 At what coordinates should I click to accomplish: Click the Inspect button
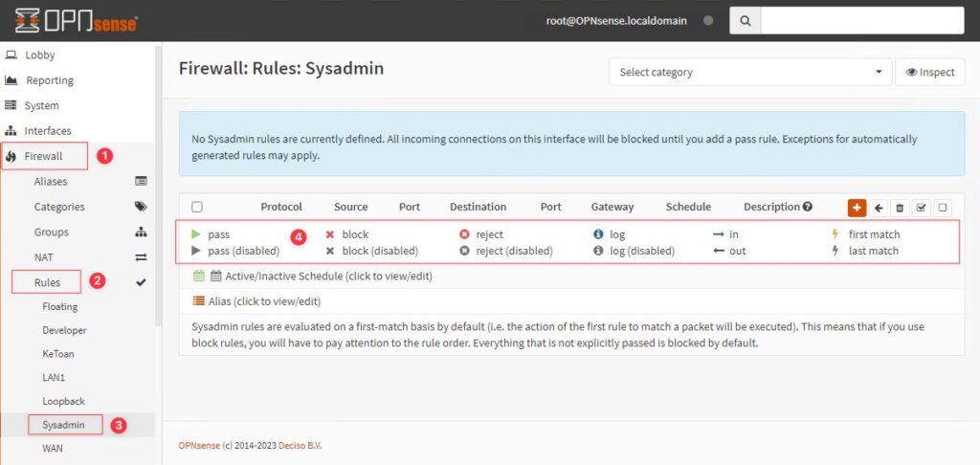pyautogui.click(x=930, y=72)
